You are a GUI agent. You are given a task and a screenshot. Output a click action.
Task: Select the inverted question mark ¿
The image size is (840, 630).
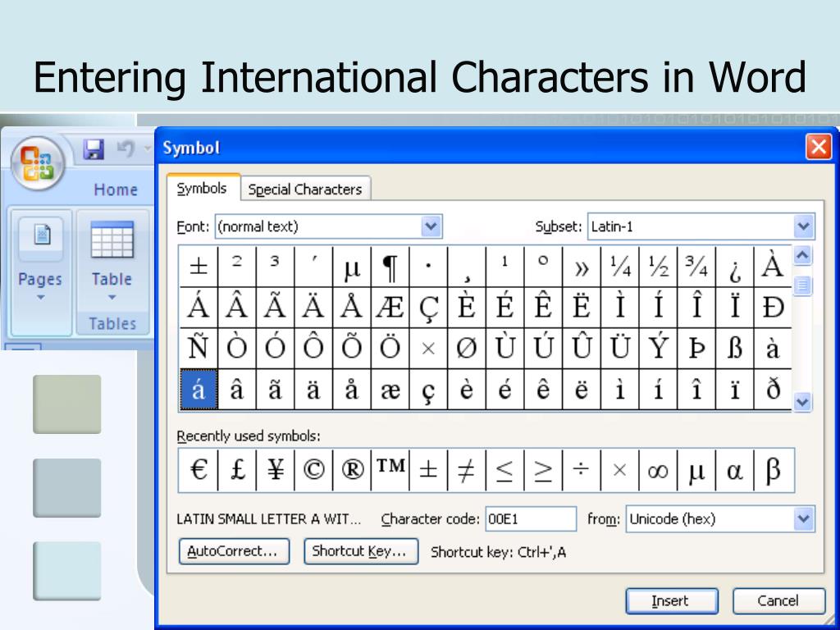point(734,267)
